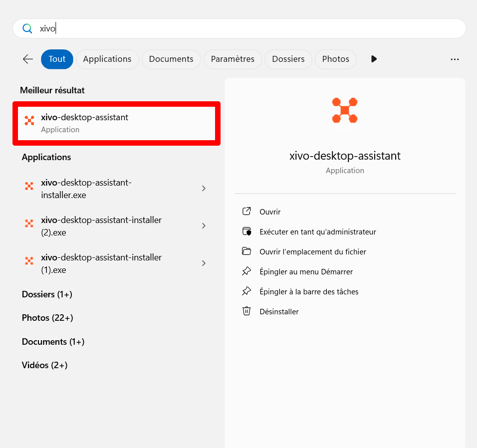The width and height of the screenshot is (477, 448).
Task: Choose Épingler à la barre des tâches
Action: [309, 291]
